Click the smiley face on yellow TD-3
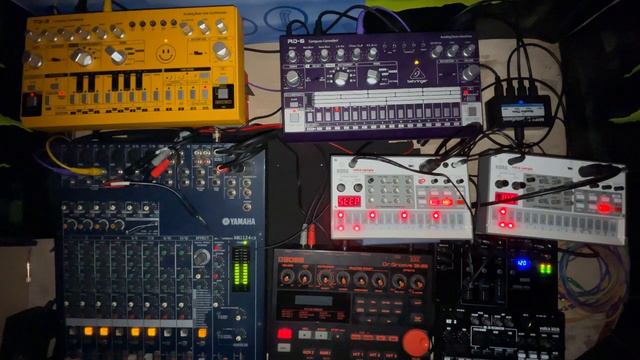The height and width of the screenshot is (360, 640). click(x=166, y=53)
